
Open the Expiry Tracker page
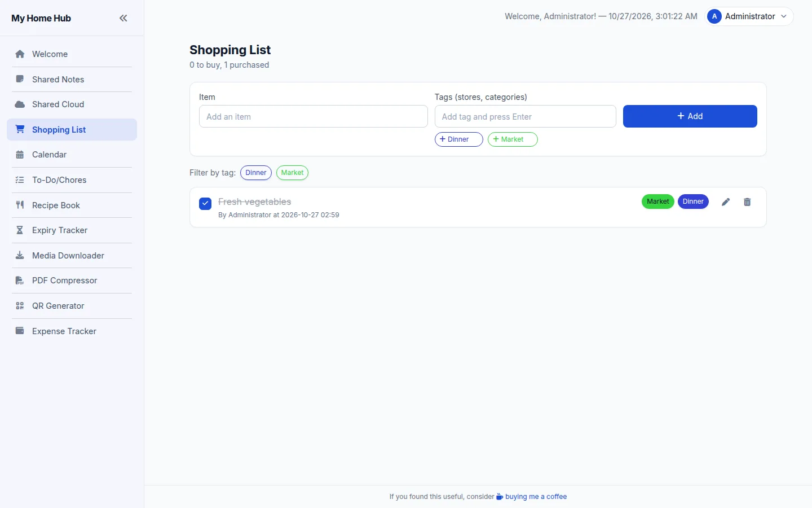(x=72, y=230)
